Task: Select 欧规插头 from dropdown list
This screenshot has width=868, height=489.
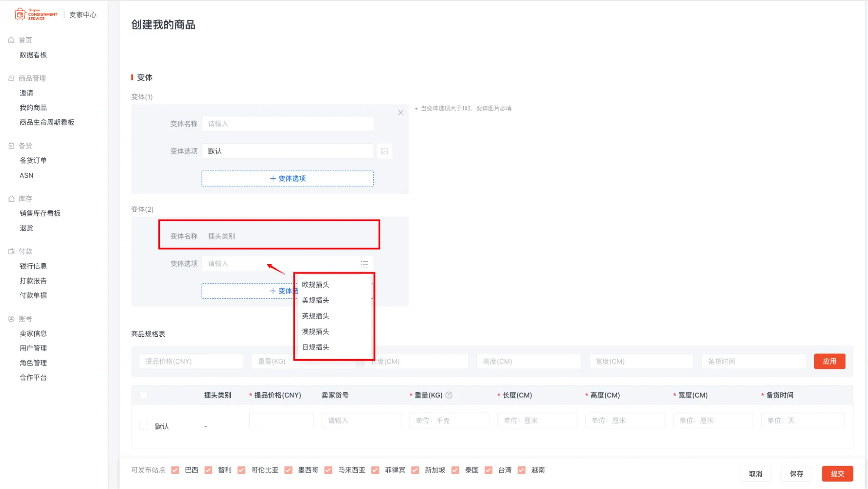Action: 316,285
